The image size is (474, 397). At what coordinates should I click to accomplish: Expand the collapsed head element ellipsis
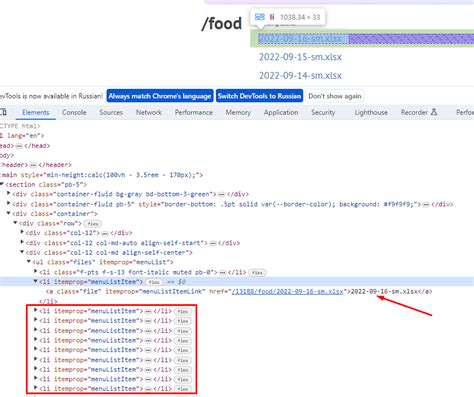click(19, 146)
